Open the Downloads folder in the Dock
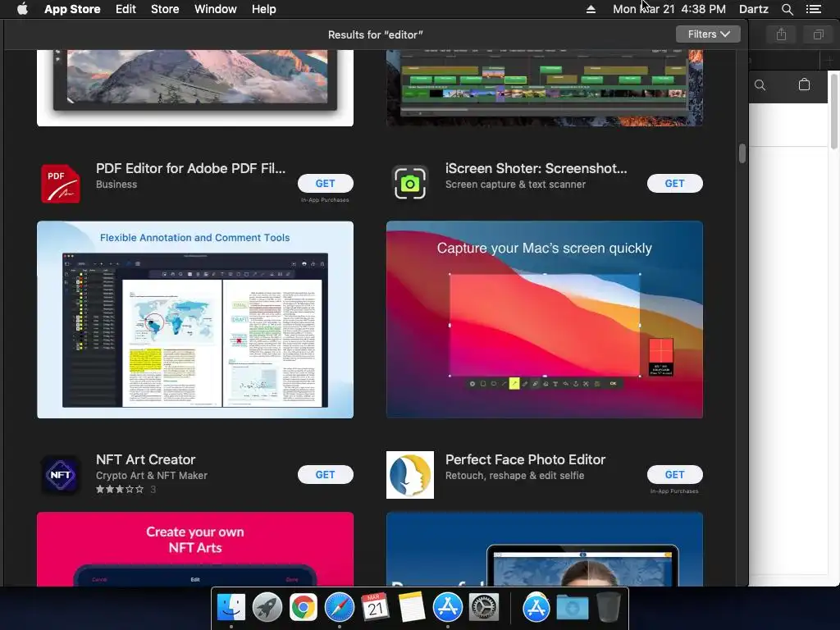840x630 pixels. coord(572,609)
